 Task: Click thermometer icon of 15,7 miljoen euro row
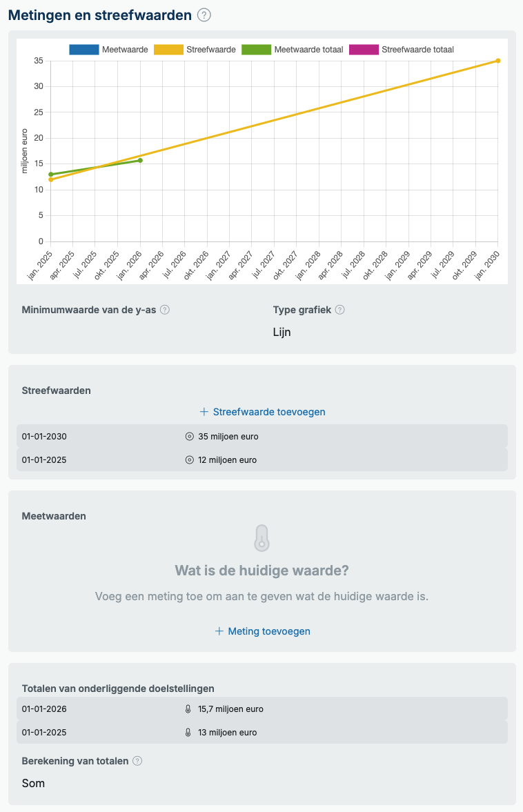[188, 709]
